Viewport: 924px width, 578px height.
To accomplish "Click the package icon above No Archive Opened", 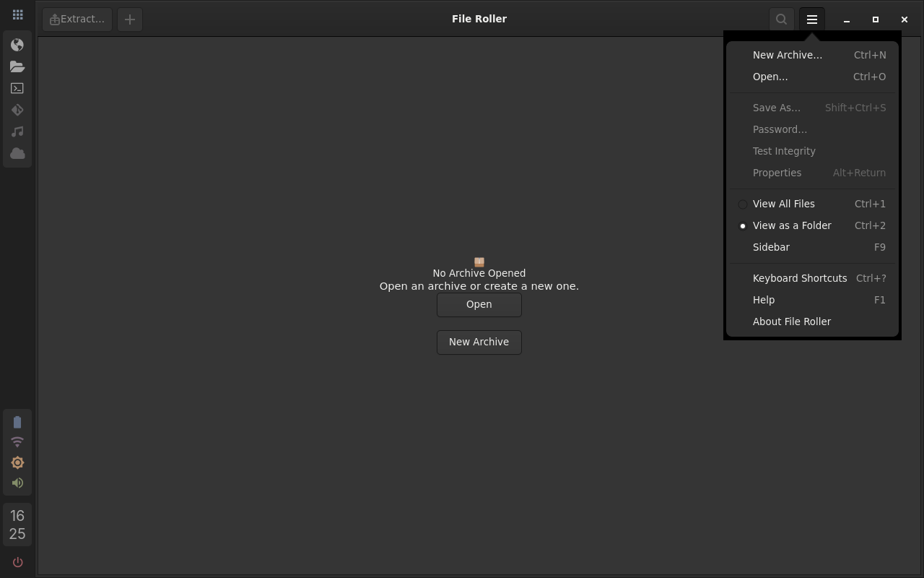I will pos(479,262).
